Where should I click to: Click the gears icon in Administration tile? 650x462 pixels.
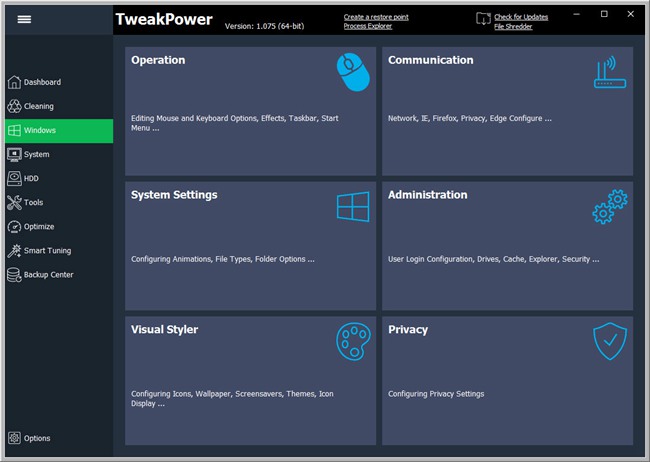[x=610, y=207]
